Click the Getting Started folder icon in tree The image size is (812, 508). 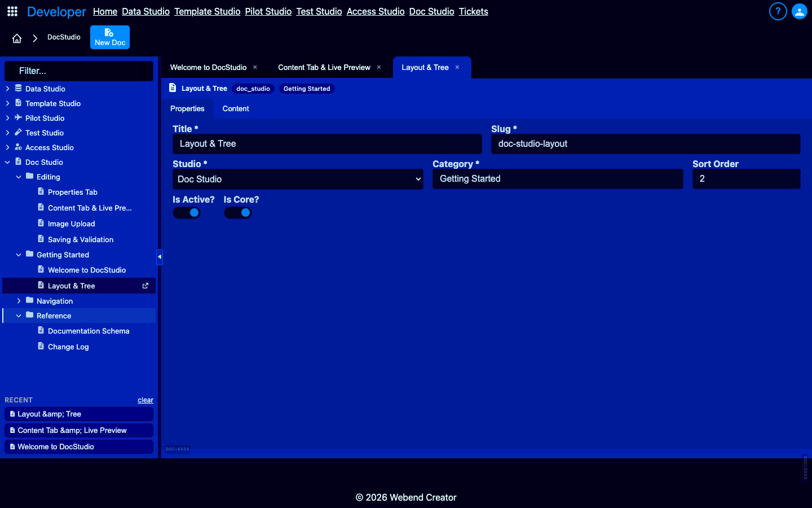coord(30,254)
